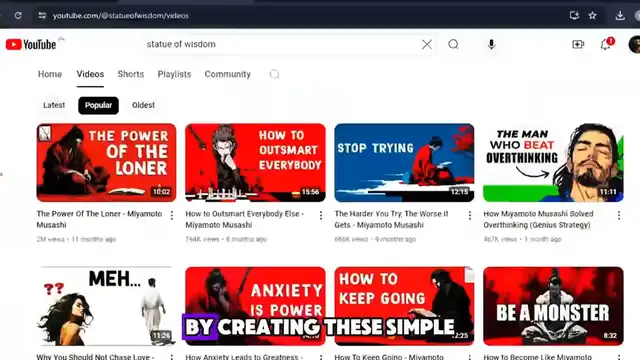The image size is (640, 360).
Task: Open options menu for 'Solved Overthinking' video
Action: point(619,215)
